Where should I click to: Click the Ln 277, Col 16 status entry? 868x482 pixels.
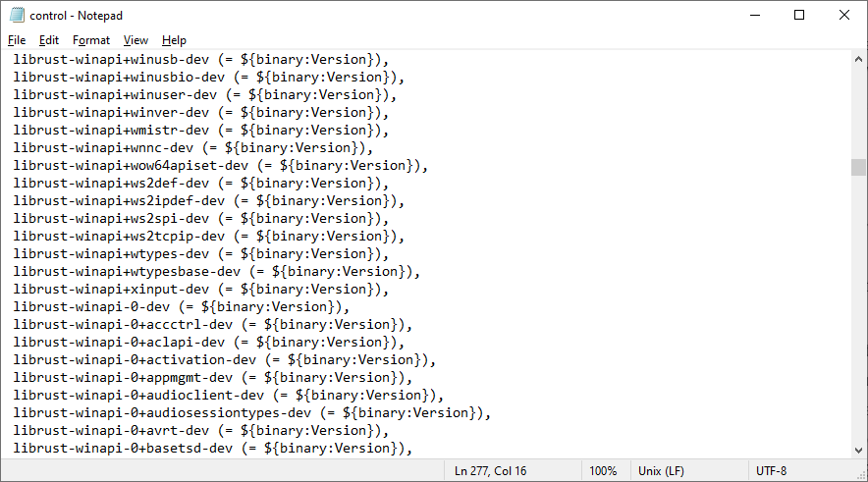point(491,471)
